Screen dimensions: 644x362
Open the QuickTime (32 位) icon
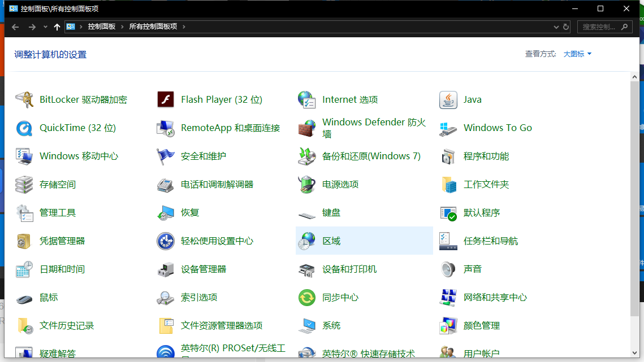pyautogui.click(x=24, y=128)
